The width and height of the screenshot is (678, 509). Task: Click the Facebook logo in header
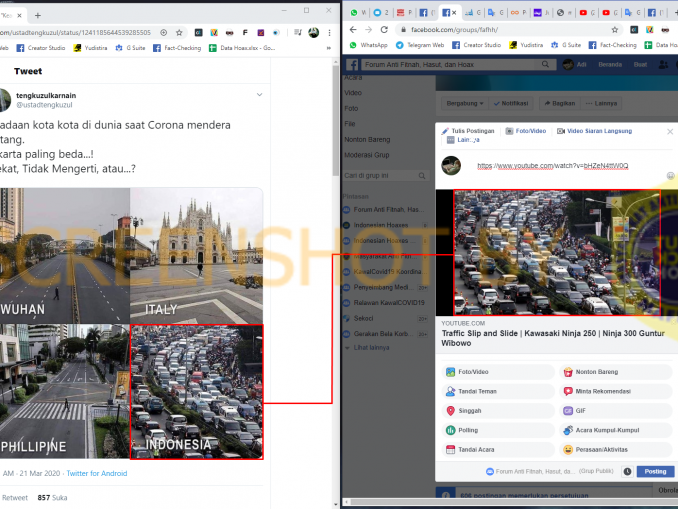pyautogui.click(x=353, y=65)
